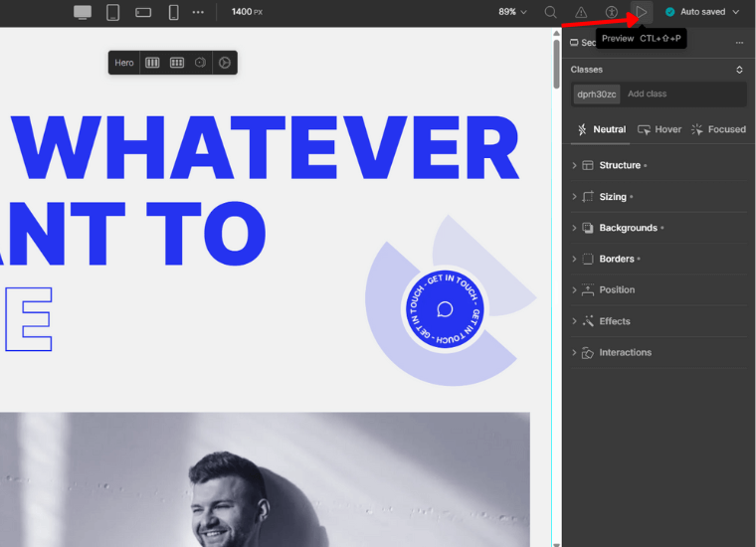Click the Get In Touch circular button
The width and height of the screenshot is (756, 547).
(445, 309)
